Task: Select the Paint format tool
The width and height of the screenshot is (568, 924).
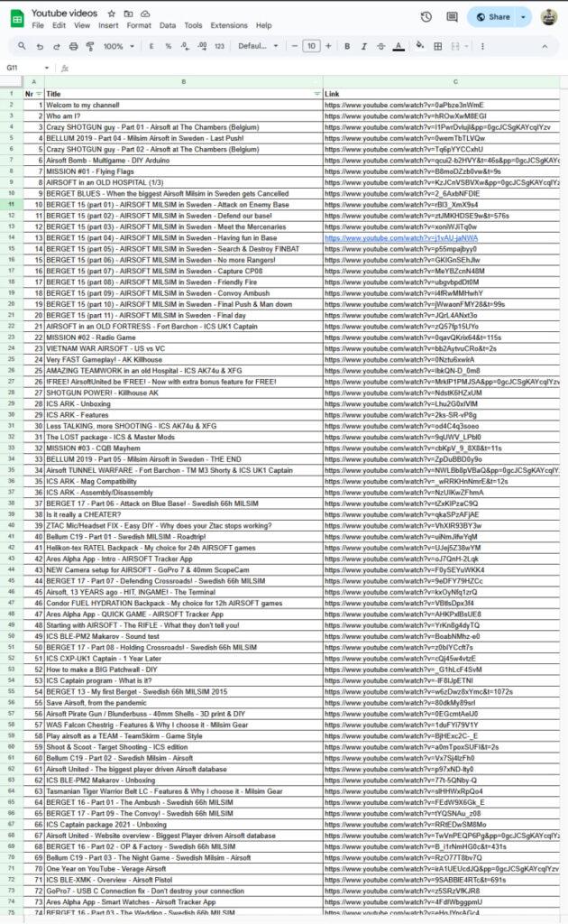Action: click(x=87, y=46)
